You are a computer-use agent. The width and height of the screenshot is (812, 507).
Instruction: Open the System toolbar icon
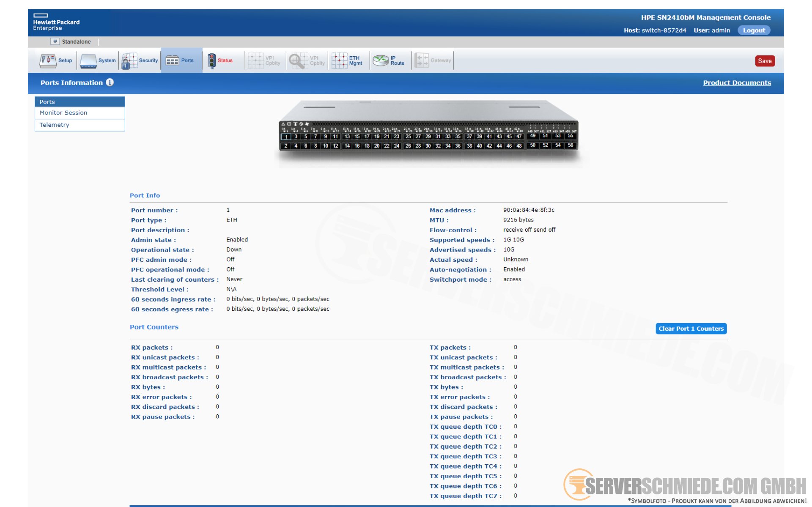pyautogui.click(x=98, y=60)
